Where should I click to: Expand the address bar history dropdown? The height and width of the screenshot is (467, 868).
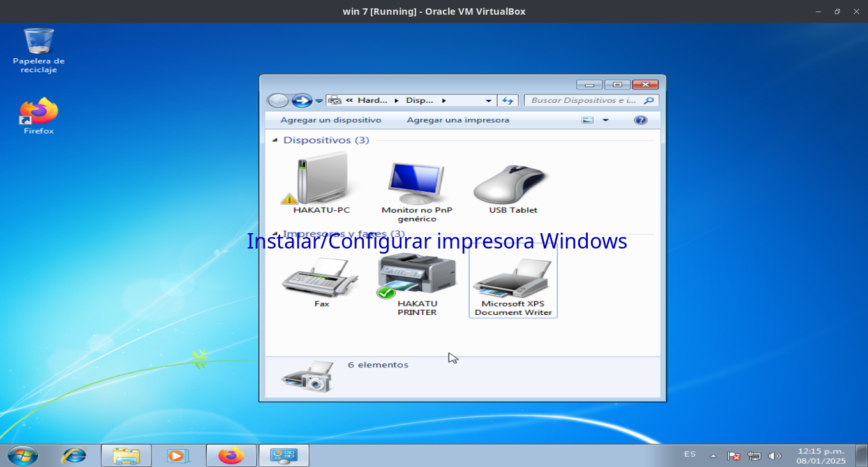[x=488, y=100]
